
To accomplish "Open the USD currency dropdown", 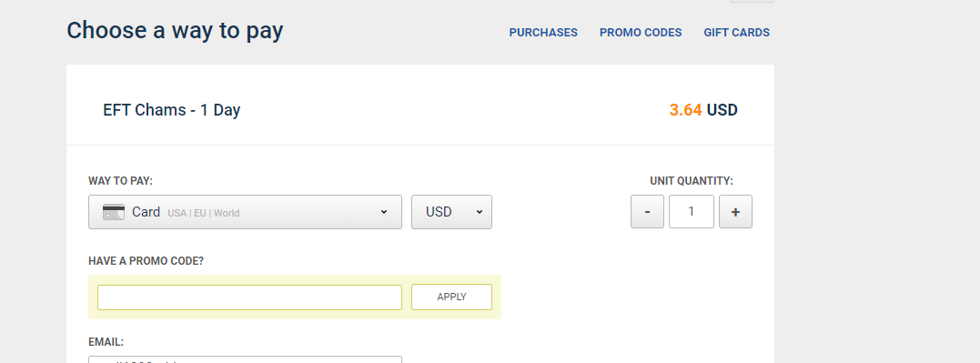I will [451, 212].
